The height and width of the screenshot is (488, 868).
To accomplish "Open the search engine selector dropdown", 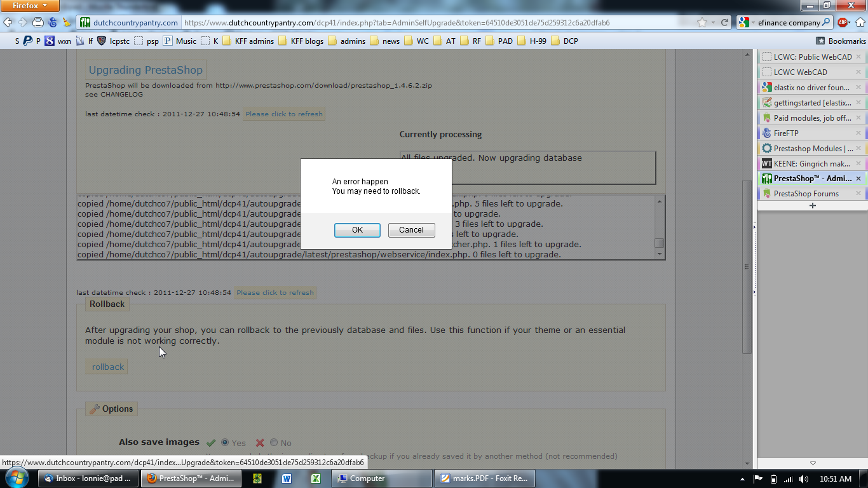I will 745,22.
